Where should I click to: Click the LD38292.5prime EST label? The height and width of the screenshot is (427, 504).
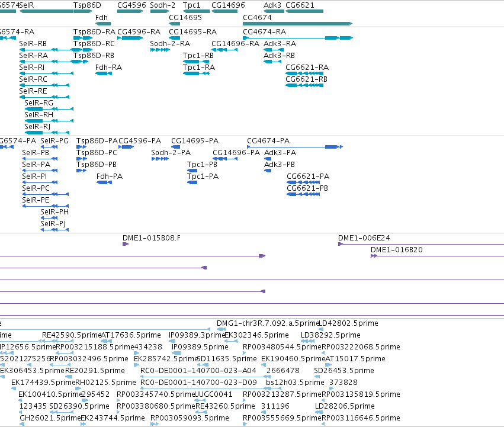[x=330, y=335]
